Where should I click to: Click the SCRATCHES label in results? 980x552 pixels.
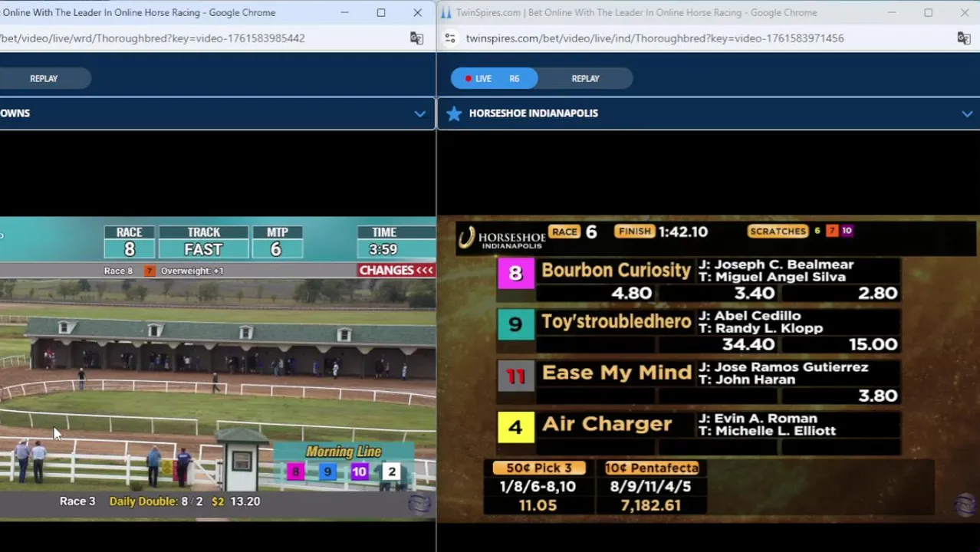(778, 231)
